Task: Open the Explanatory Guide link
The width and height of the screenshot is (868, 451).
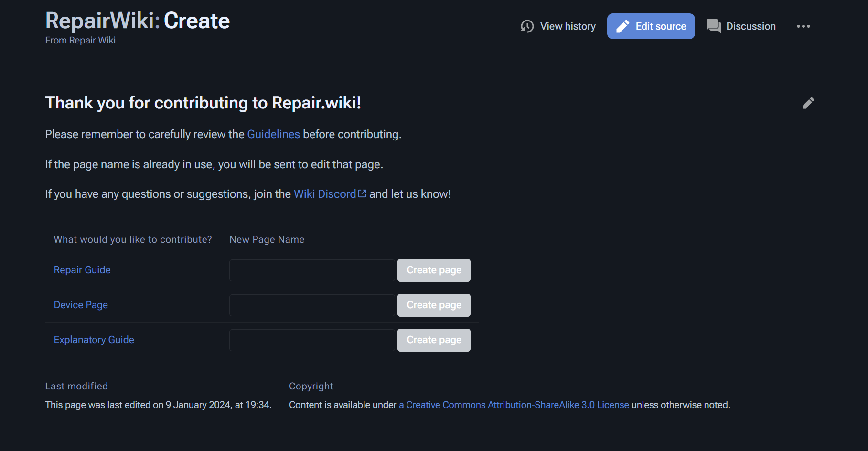Action: pyautogui.click(x=94, y=340)
